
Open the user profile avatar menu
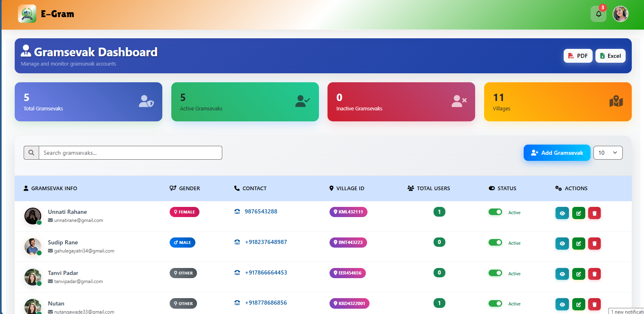point(620,14)
